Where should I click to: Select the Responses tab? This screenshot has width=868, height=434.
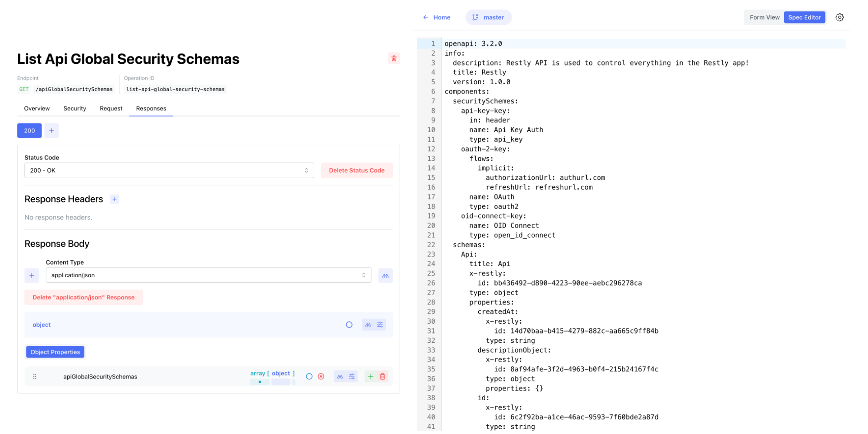(x=151, y=108)
